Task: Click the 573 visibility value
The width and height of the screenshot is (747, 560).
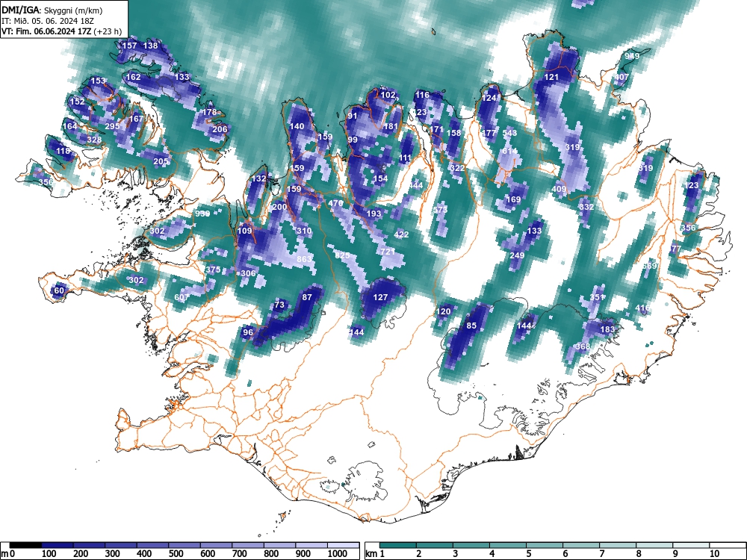Action: click(441, 210)
